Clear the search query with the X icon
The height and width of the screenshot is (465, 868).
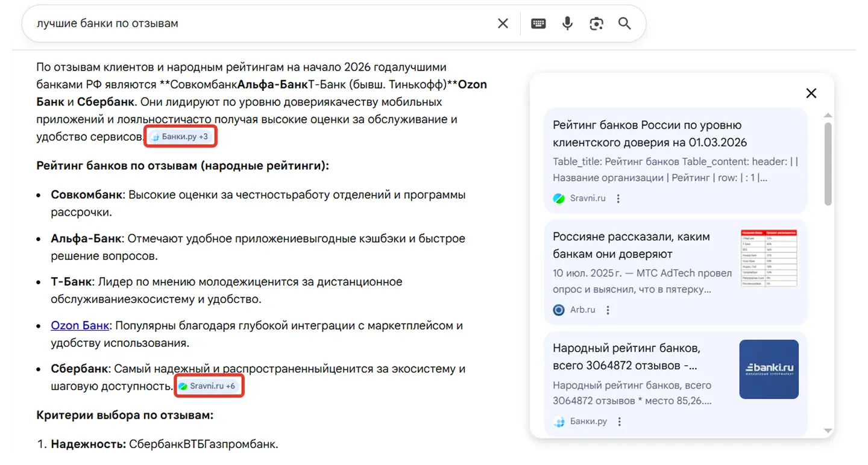503,23
